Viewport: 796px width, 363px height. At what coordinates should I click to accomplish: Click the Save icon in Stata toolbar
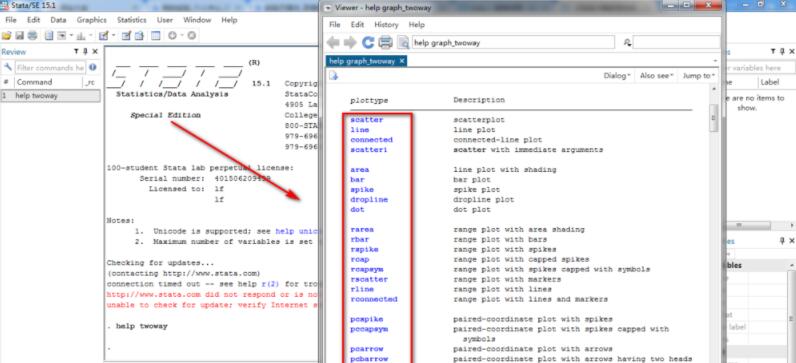pos(19,36)
